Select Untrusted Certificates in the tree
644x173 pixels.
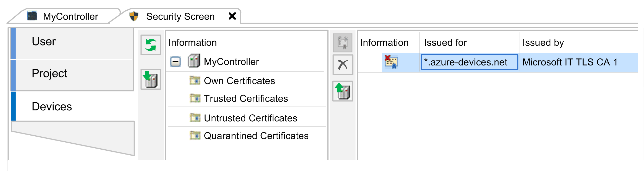(250, 118)
